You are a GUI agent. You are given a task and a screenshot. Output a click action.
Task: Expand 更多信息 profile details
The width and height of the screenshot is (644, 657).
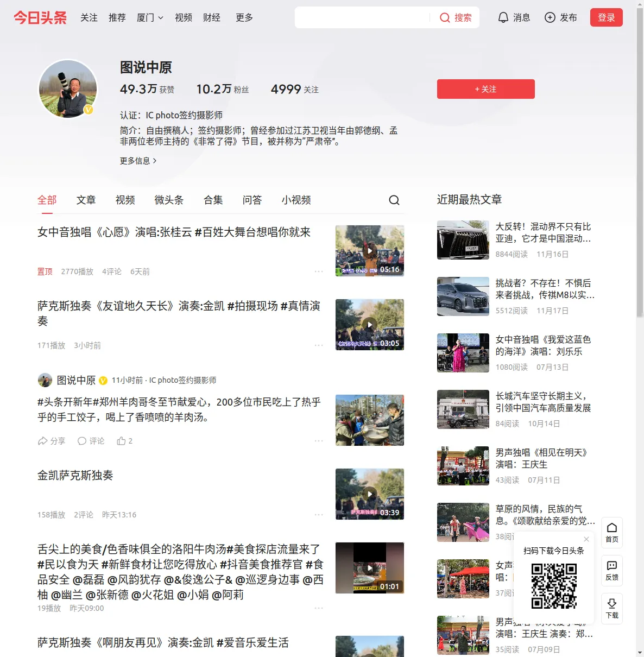pos(138,161)
